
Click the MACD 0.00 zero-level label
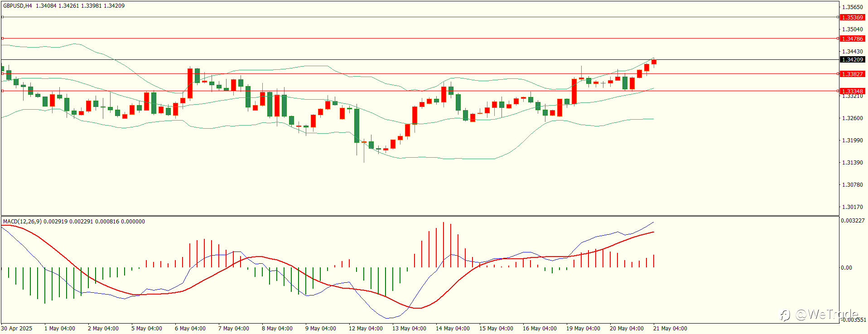click(x=846, y=268)
